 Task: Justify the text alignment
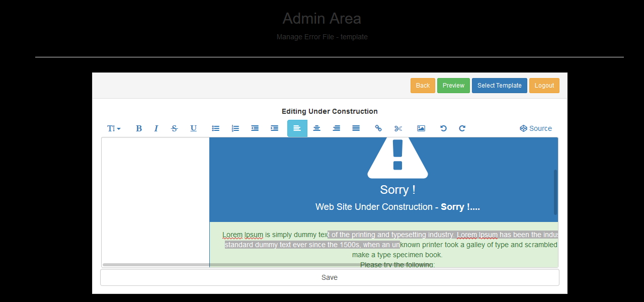356,128
